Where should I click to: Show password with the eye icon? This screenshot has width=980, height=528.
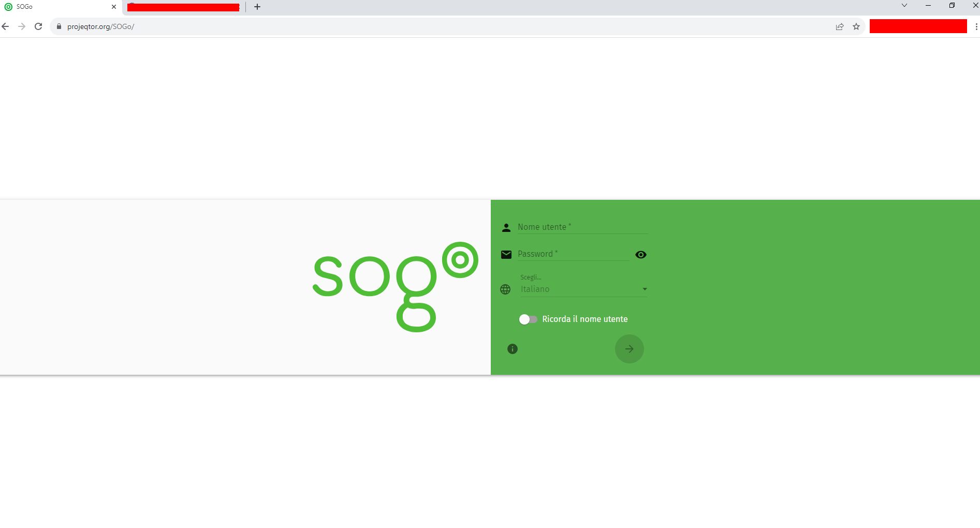[x=641, y=255]
